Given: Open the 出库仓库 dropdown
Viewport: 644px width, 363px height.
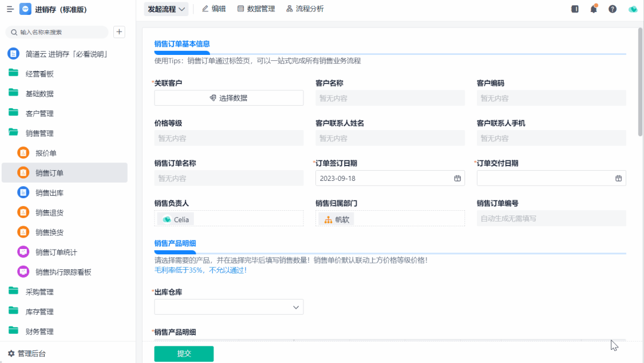Looking at the screenshot, I should pos(229,307).
